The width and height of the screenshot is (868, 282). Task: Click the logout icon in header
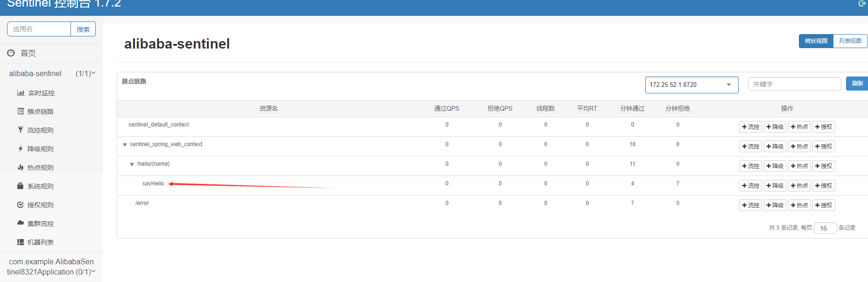coord(862,3)
